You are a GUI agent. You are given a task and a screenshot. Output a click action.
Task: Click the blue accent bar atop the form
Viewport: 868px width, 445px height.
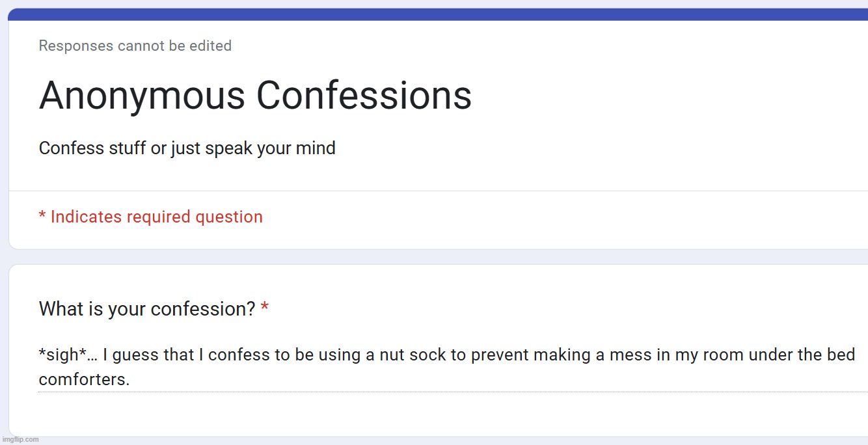click(x=438, y=14)
